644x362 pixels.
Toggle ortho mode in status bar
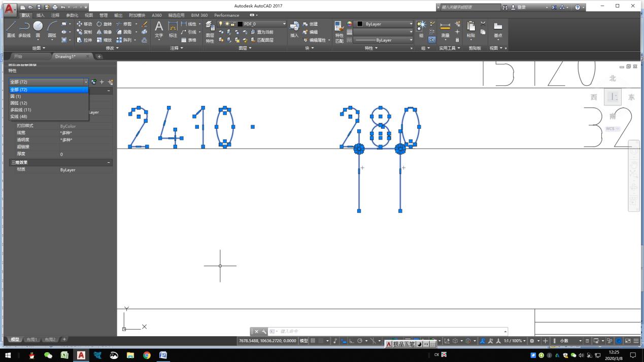pos(352,341)
